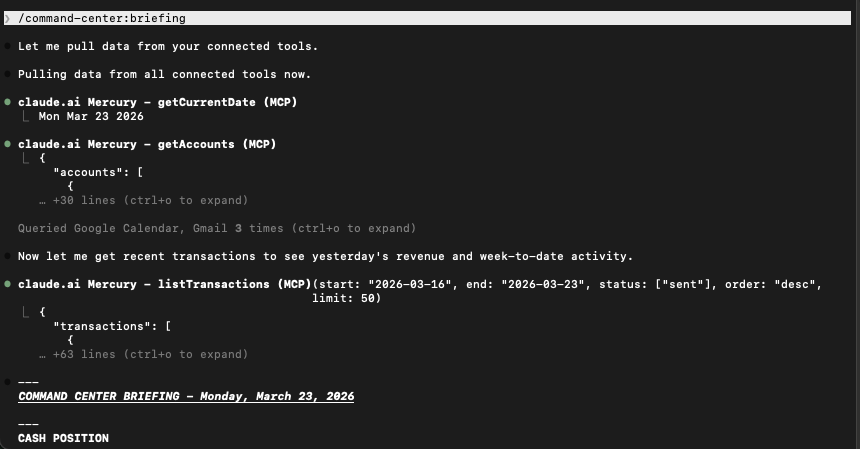Click the bullet before "Now let me get"
The image size is (860, 449).
point(8,256)
